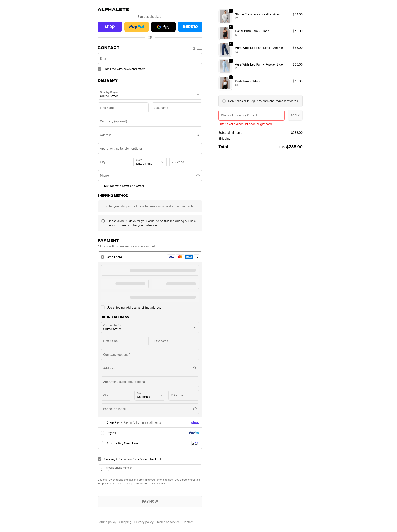The image size is (397, 532).
Task: Select the Affirm Pay Over Time option
Action: point(103,443)
